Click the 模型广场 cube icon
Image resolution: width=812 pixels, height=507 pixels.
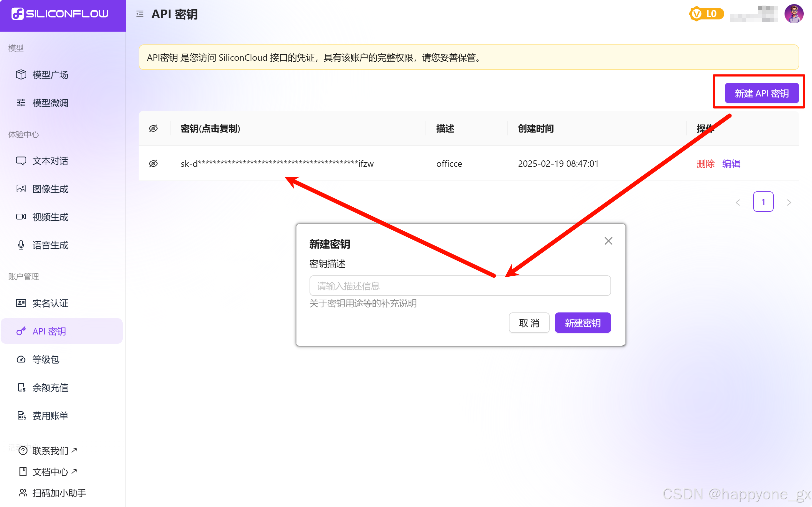(x=21, y=74)
